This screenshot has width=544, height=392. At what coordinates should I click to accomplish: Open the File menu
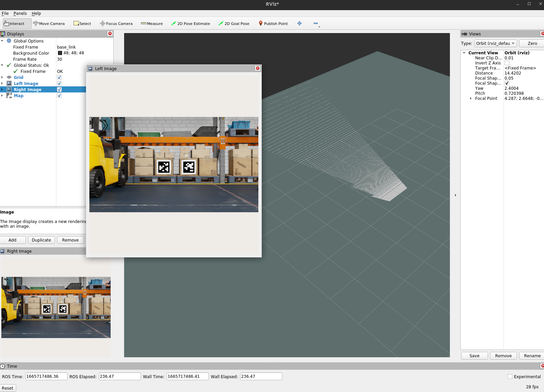pyautogui.click(x=5, y=13)
